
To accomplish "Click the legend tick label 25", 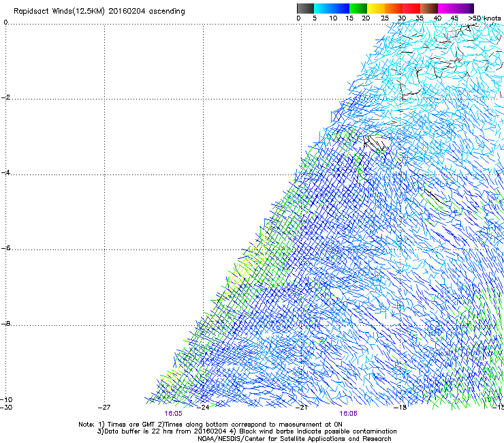I will click(x=385, y=18).
